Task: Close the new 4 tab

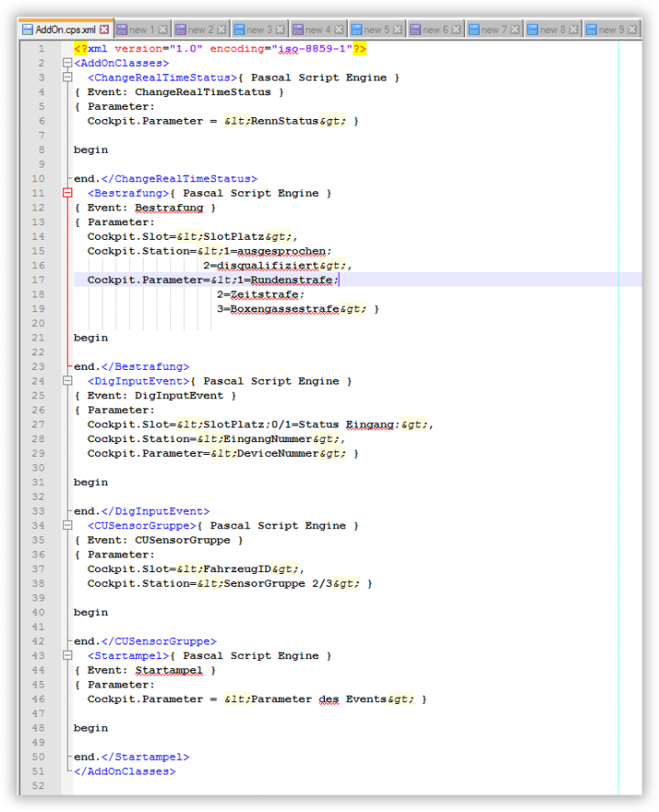Action: click(339, 29)
